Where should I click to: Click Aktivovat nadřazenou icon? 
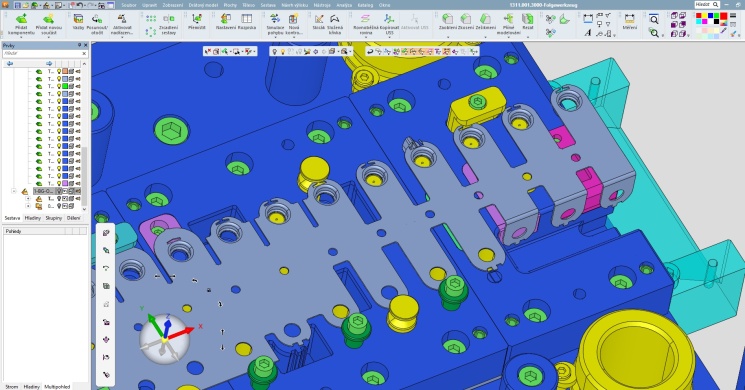point(122,19)
